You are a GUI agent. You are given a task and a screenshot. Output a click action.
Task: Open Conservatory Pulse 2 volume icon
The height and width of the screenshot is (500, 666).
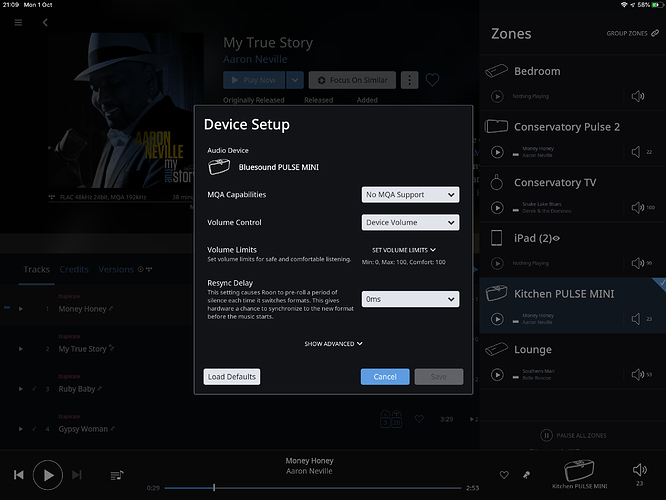636,152
